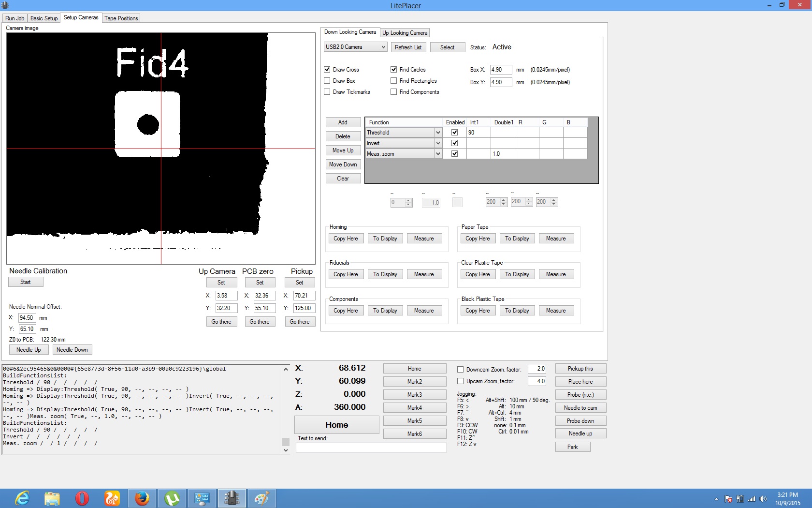Start Needle Calibration
The image size is (812, 508).
coord(26,282)
